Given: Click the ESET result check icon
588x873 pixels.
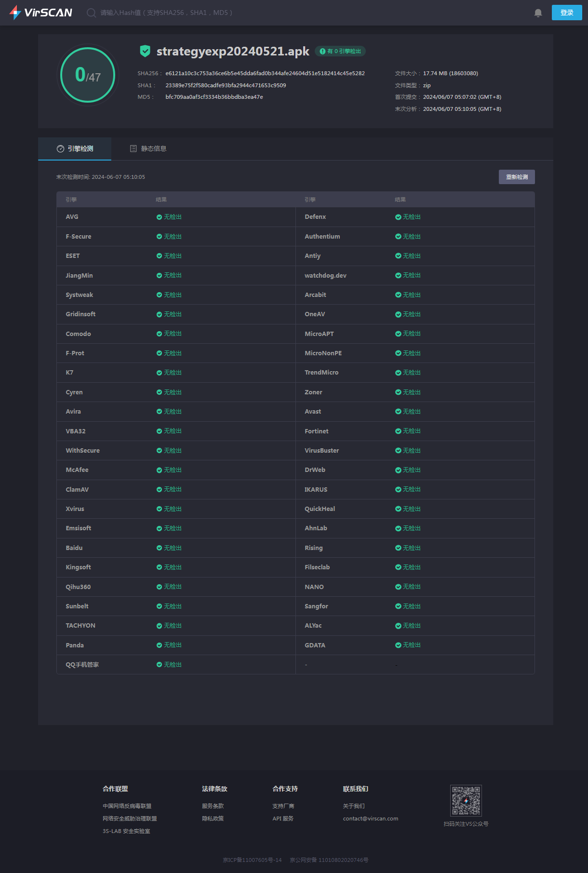Looking at the screenshot, I should (x=159, y=256).
